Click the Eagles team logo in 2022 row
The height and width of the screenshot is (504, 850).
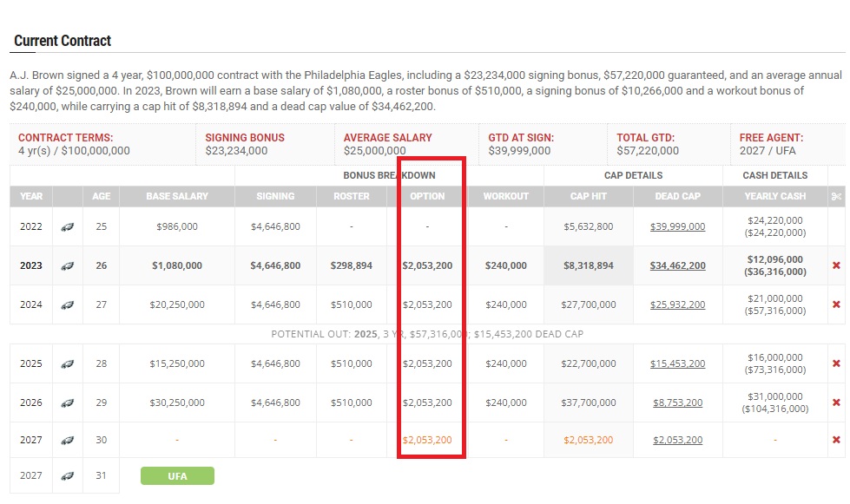[67, 226]
